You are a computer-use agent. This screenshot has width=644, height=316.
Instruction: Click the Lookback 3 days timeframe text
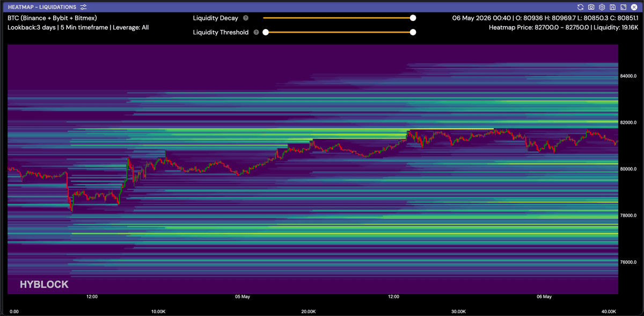point(78,27)
